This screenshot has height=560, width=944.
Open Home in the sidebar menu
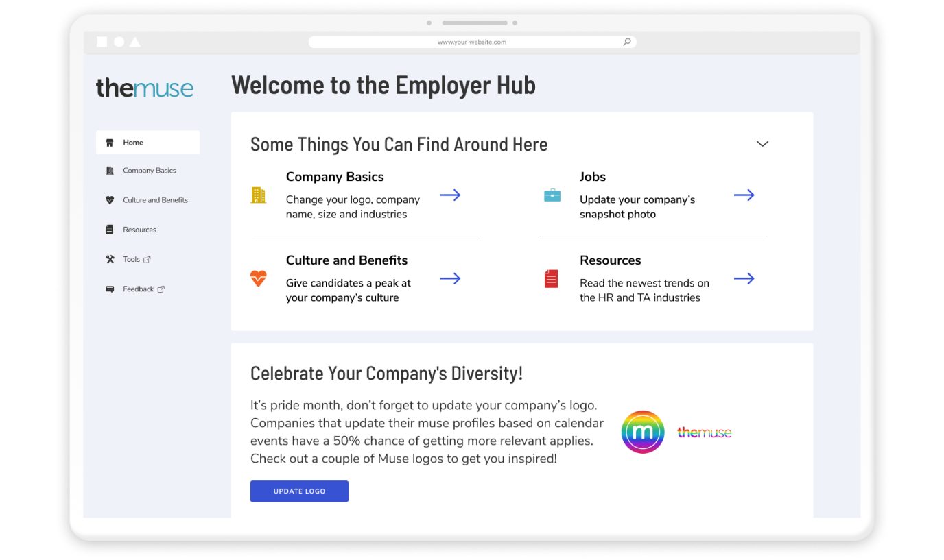[x=147, y=143]
